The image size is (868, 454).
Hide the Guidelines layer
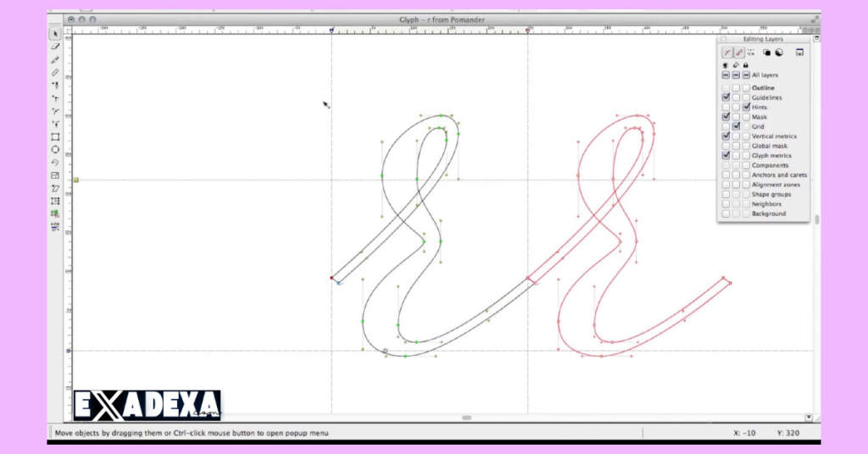click(726, 97)
